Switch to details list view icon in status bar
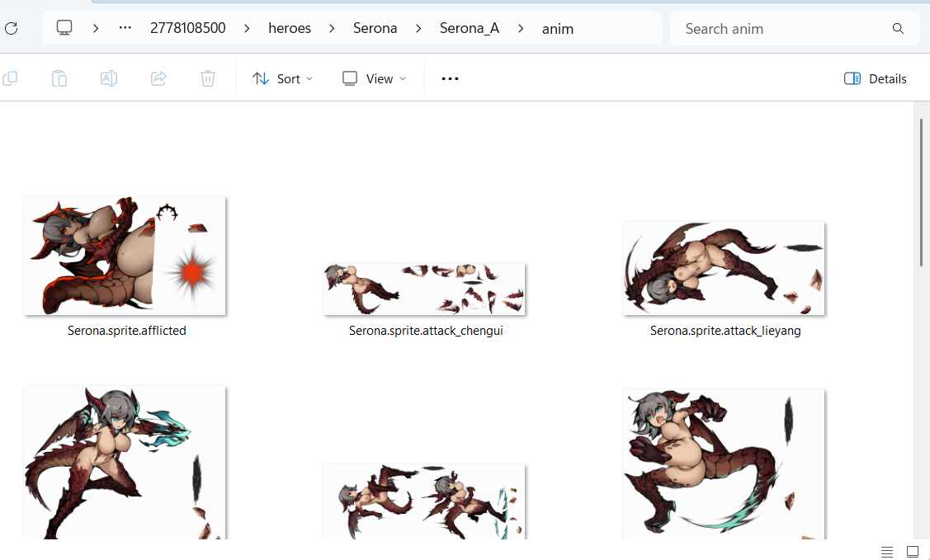This screenshot has height=560, width=930. [887, 552]
